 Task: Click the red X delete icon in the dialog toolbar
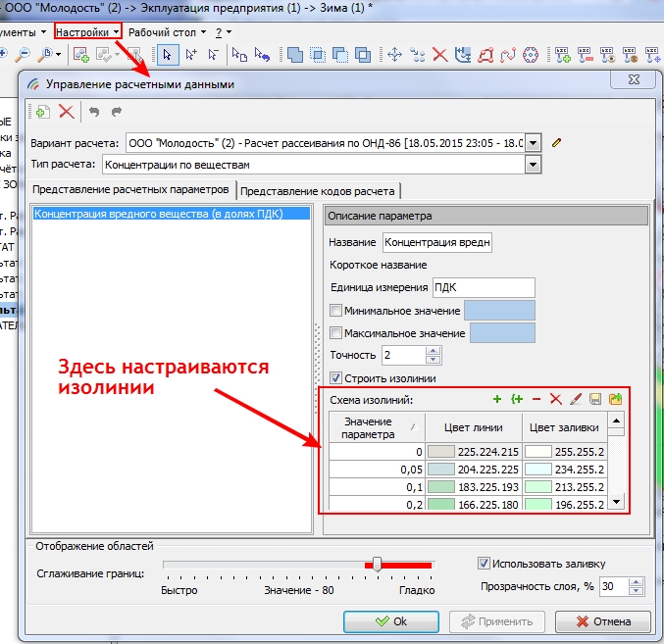[66, 112]
